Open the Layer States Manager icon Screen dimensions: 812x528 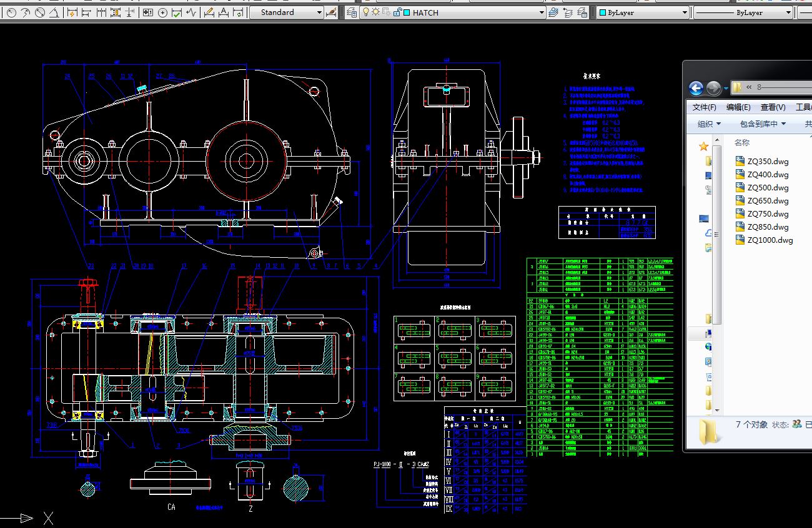click(582, 12)
